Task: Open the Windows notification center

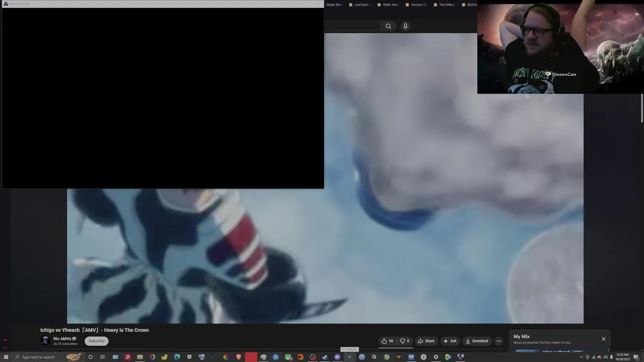Action: (x=636, y=357)
